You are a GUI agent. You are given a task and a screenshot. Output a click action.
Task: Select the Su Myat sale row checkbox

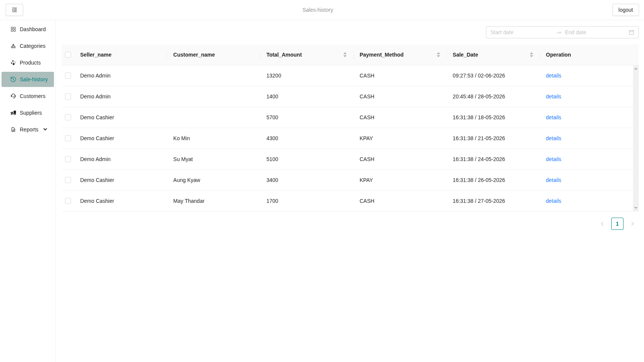click(68, 159)
